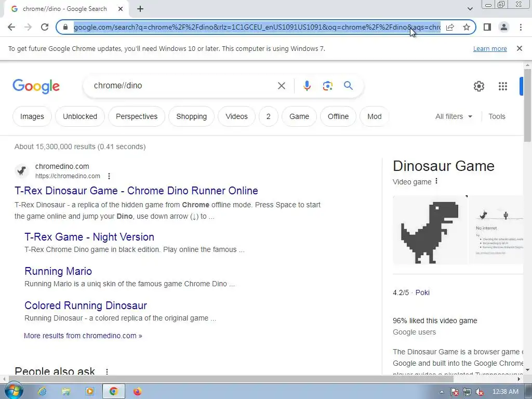532x399 pixels.
Task: Open the Chrome profile avatar
Action: tap(504, 27)
